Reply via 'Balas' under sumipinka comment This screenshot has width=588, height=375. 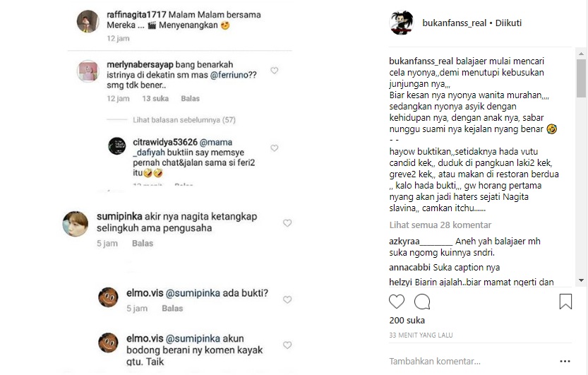[x=143, y=244]
